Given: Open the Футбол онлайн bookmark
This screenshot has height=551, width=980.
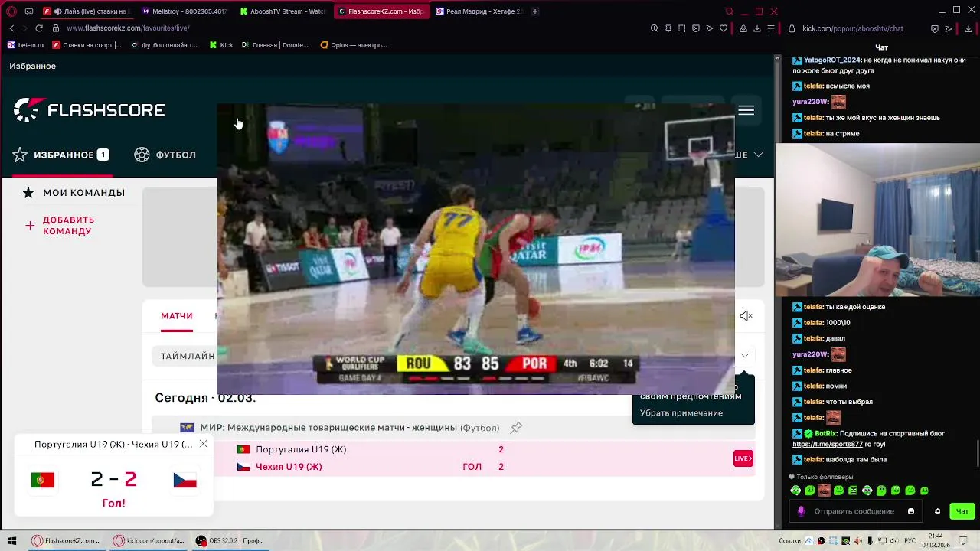Looking at the screenshot, I should pos(164,45).
